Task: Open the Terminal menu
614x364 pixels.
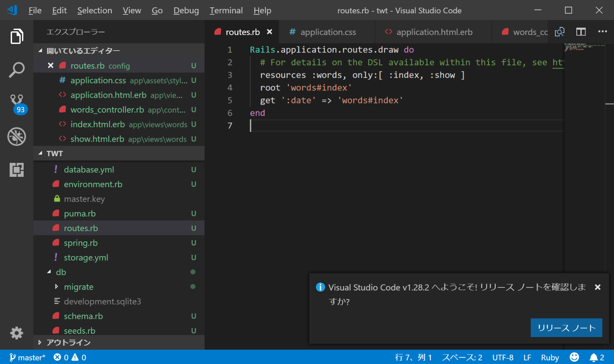Action: click(x=226, y=10)
